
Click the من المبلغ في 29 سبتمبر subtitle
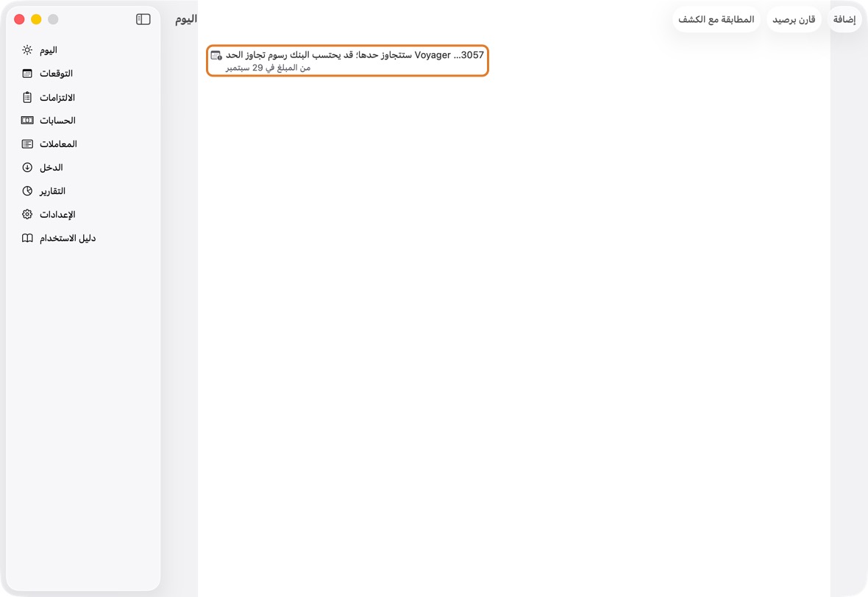coord(268,68)
